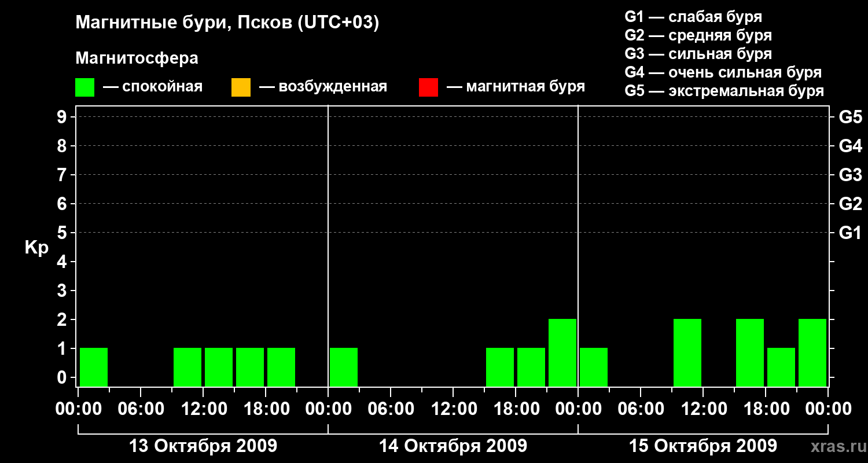Click the right-axis 'G1' level label
Screen dimensions: 868x463
(x=850, y=233)
